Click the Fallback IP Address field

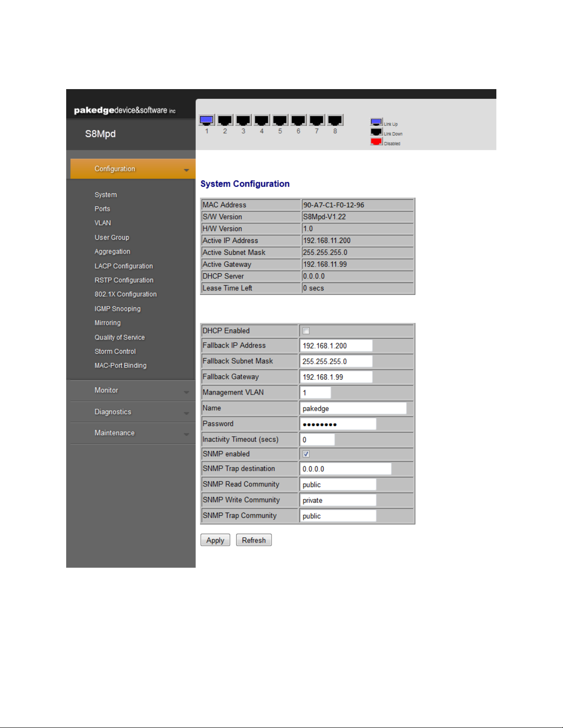click(x=336, y=346)
